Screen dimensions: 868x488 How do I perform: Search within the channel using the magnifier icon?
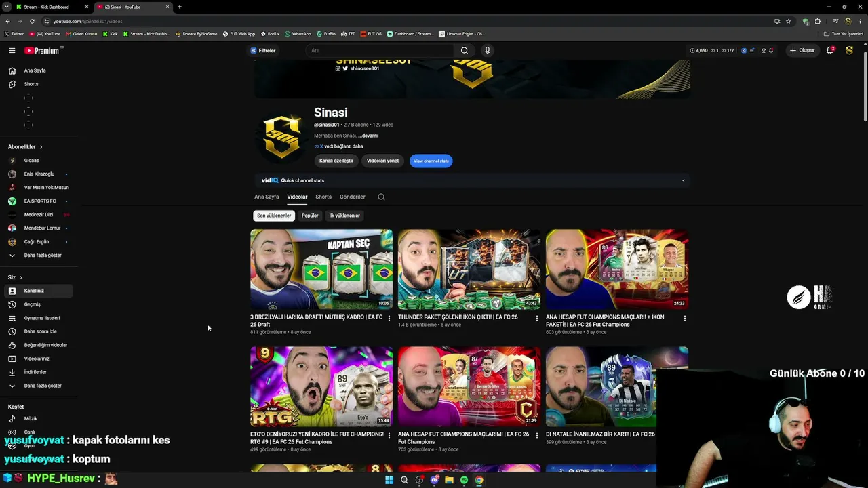[x=381, y=197]
